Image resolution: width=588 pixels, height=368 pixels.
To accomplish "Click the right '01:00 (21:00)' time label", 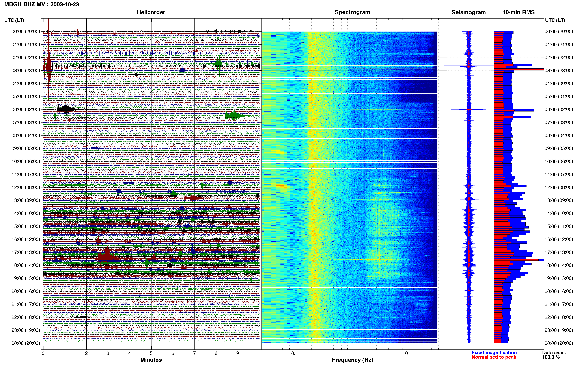I will pos(559,45).
